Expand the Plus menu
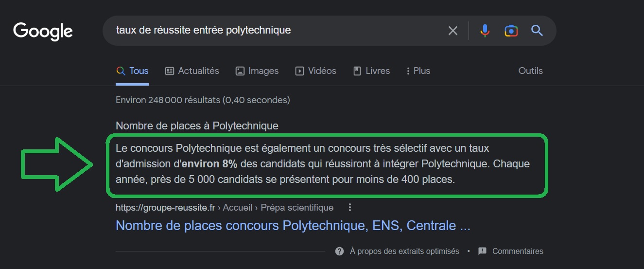This screenshot has height=269, width=644. click(418, 71)
